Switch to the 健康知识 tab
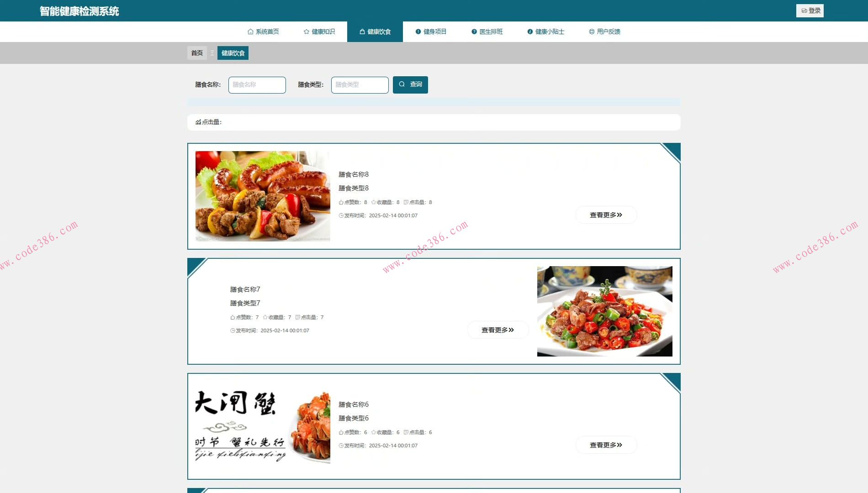 318,31
